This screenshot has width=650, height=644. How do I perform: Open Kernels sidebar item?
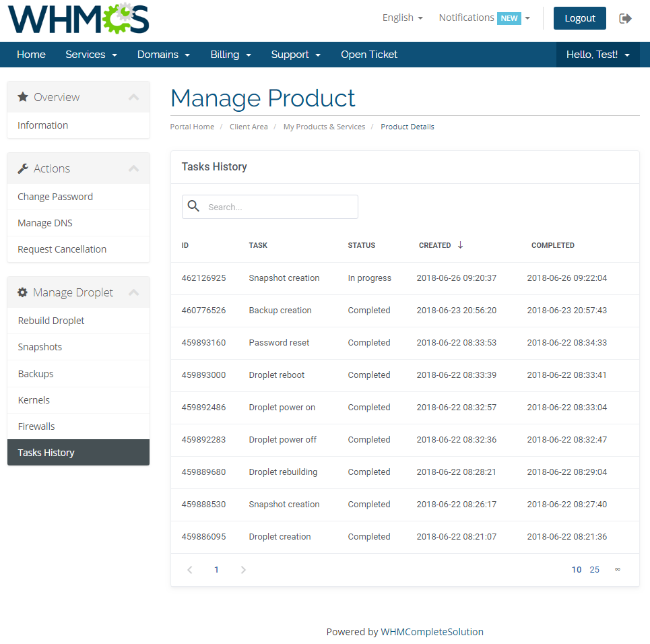78,400
